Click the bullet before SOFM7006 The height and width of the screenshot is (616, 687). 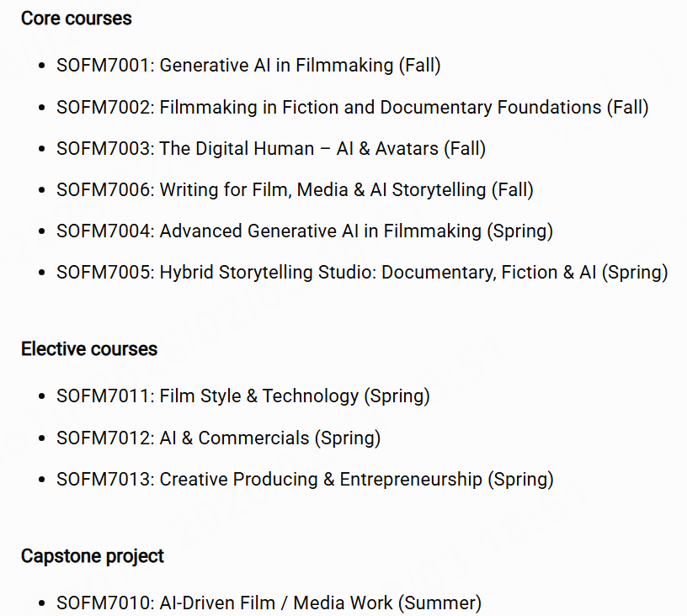pos(42,191)
